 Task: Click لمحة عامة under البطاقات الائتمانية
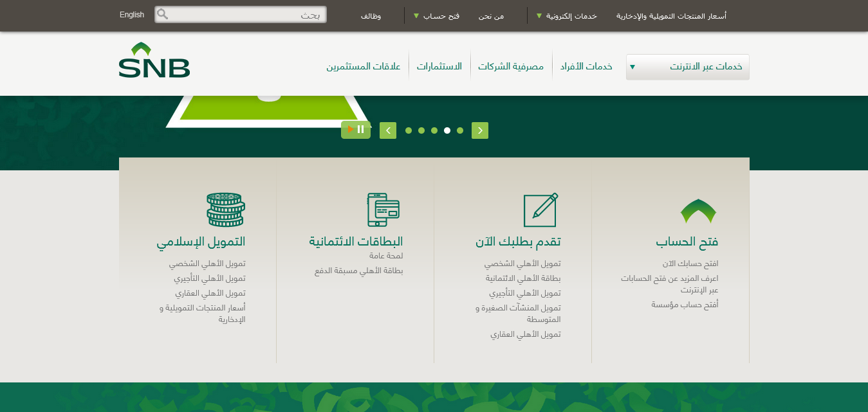tap(386, 256)
